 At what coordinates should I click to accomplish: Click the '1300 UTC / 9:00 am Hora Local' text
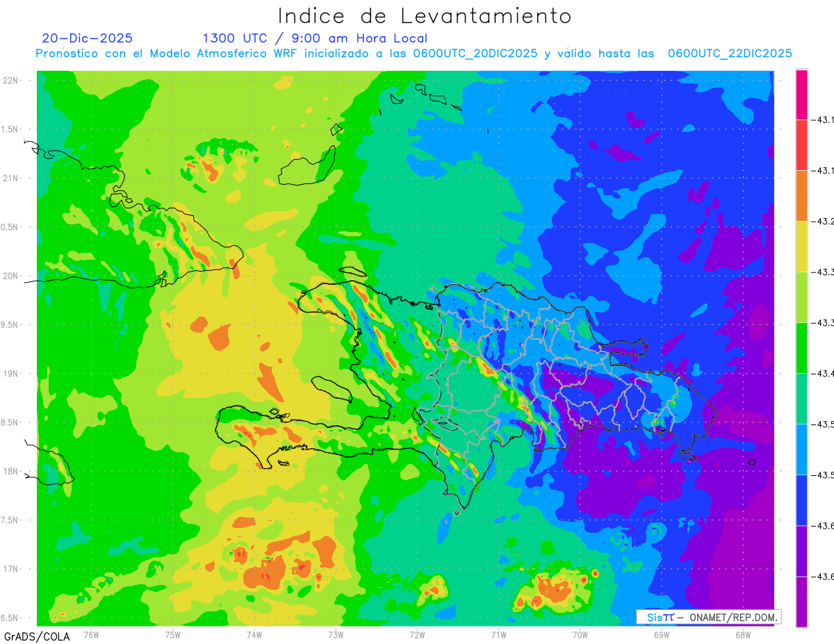tap(315, 38)
